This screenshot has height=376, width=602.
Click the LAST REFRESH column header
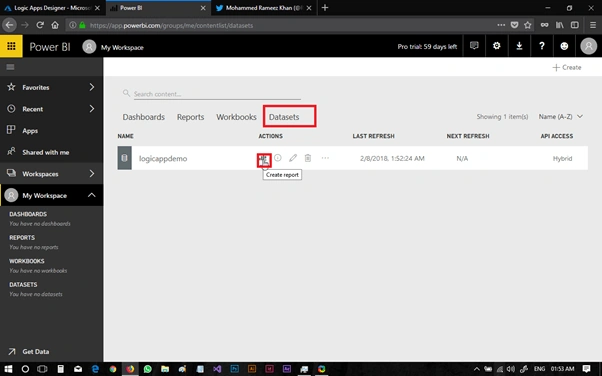point(374,136)
